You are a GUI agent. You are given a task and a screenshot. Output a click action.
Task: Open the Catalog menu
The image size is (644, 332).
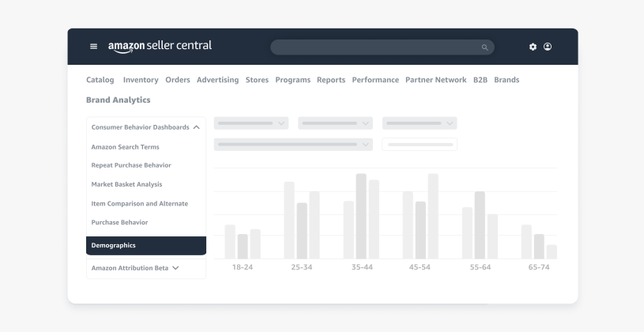coord(100,80)
